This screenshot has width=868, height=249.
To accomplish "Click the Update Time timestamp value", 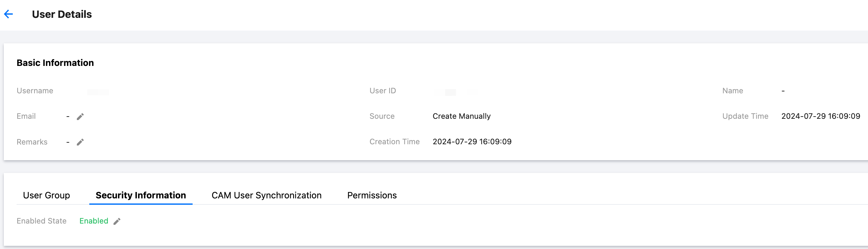I will pos(820,116).
